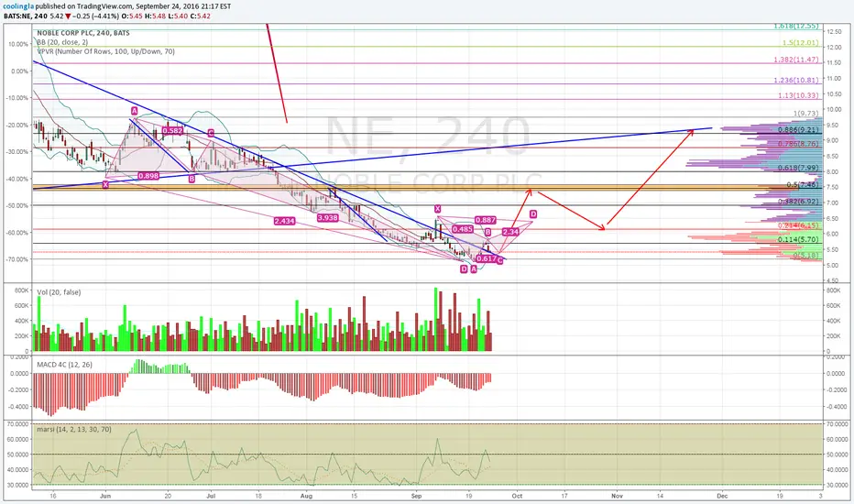Select the 2.34 pattern ratio label
The image size is (854, 504).
[x=511, y=232]
